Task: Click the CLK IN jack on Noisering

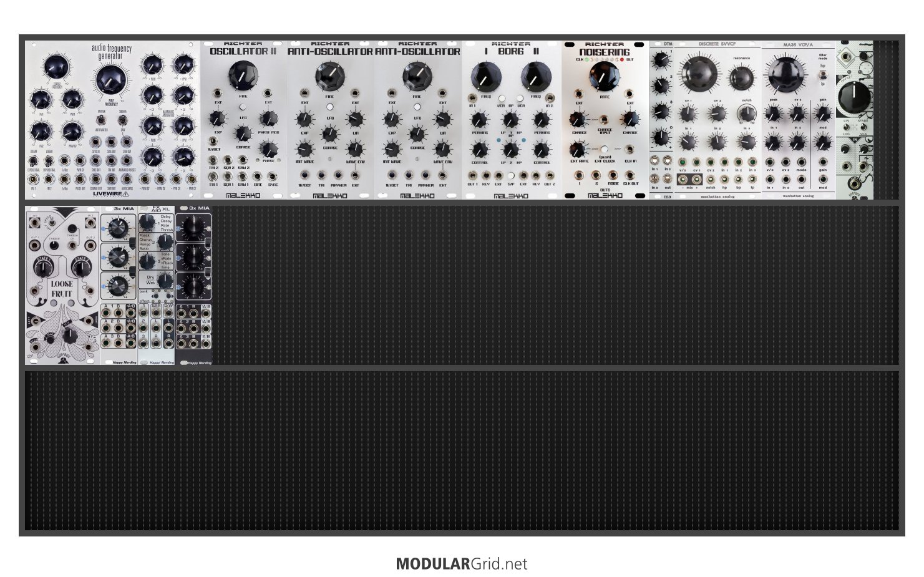Action: [x=631, y=150]
